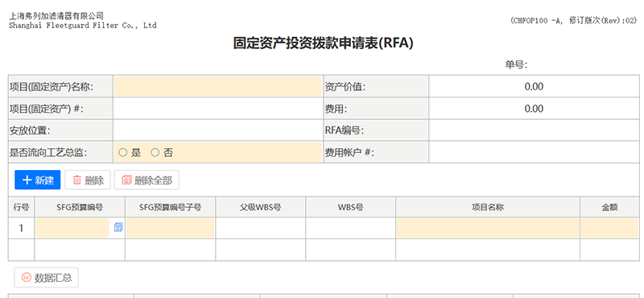Click the 金额 field in row 1

coord(609,228)
